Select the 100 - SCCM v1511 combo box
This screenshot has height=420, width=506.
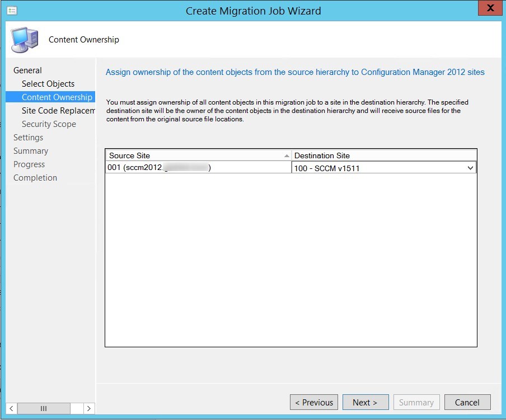coord(381,167)
